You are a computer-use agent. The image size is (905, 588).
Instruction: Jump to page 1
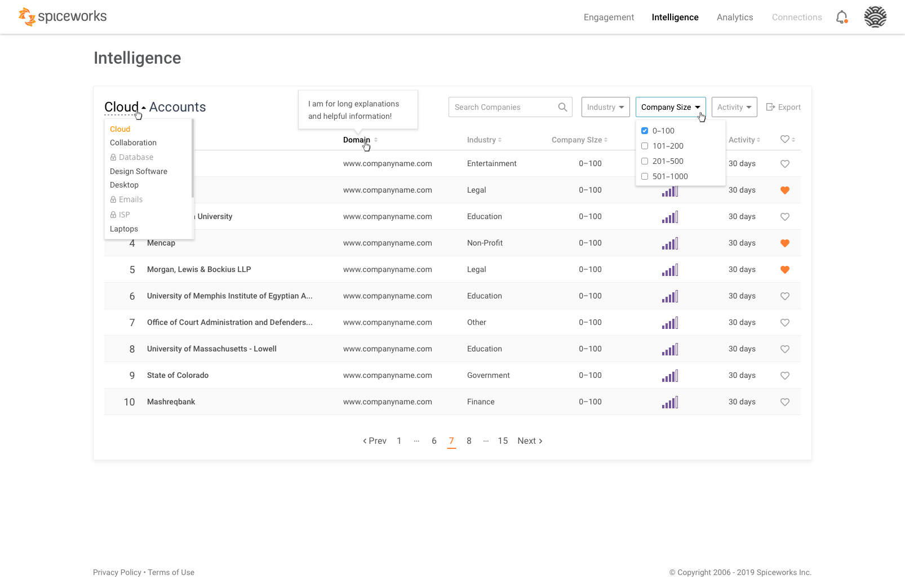399,441
